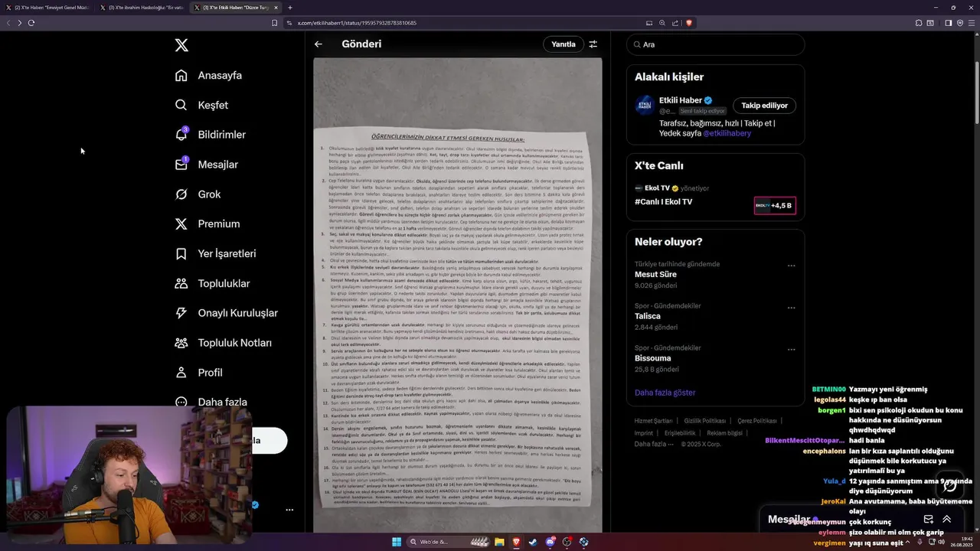The height and width of the screenshot is (551, 980).
Task: Open the posted document photo
Action: pyautogui.click(x=458, y=295)
